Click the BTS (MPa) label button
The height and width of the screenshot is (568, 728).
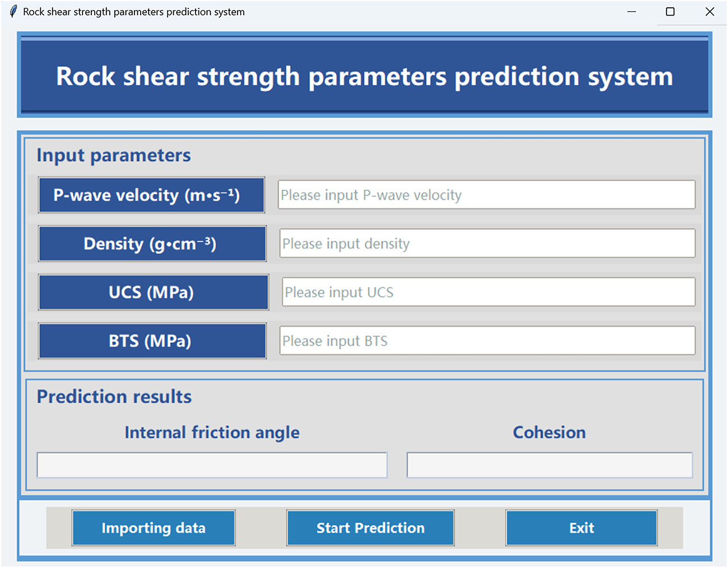(x=152, y=341)
